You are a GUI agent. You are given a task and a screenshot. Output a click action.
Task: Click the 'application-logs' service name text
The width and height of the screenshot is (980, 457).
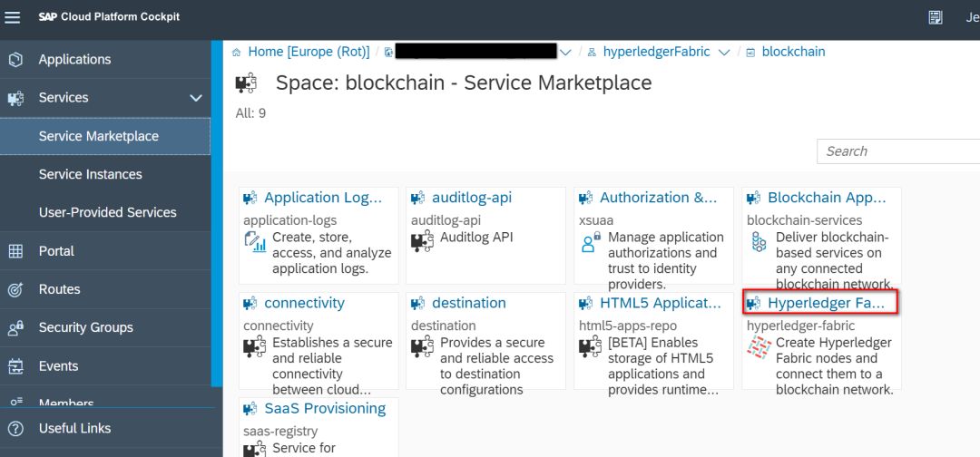(x=290, y=220)
